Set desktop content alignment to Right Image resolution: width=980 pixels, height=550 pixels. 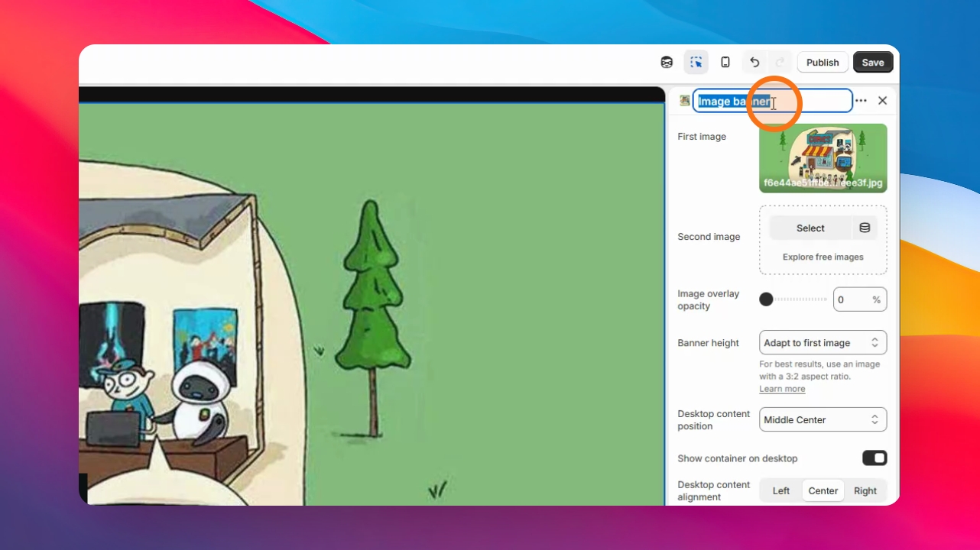pos(865,491)
